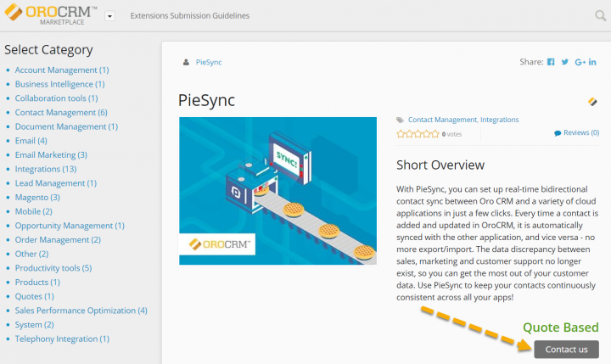
Task: Rate with the fifth star
Action: [434, 134]
